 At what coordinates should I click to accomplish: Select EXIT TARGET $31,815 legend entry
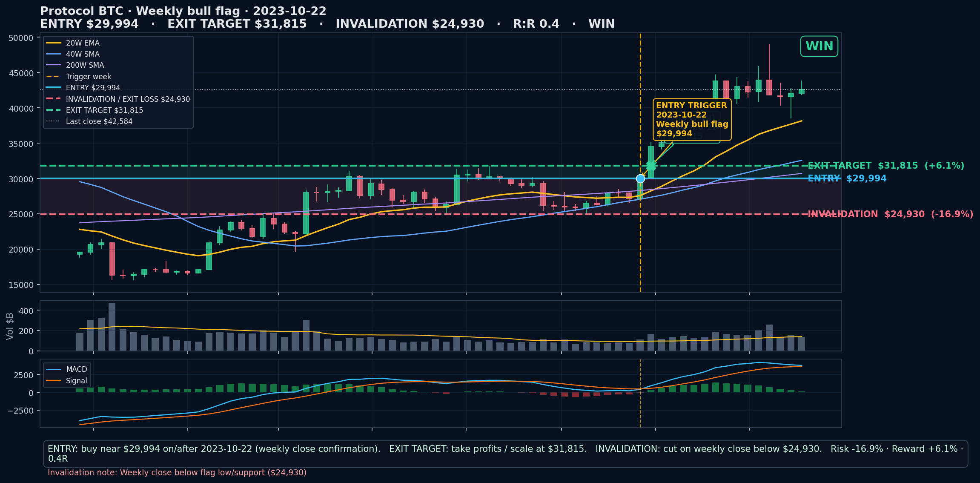[x=95, y=110]
